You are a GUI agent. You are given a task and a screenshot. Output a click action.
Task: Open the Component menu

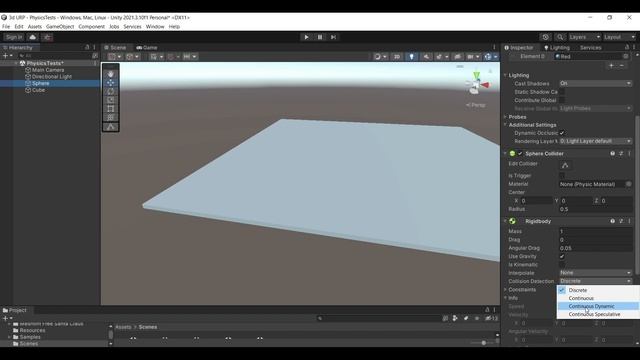click(91, 27)
